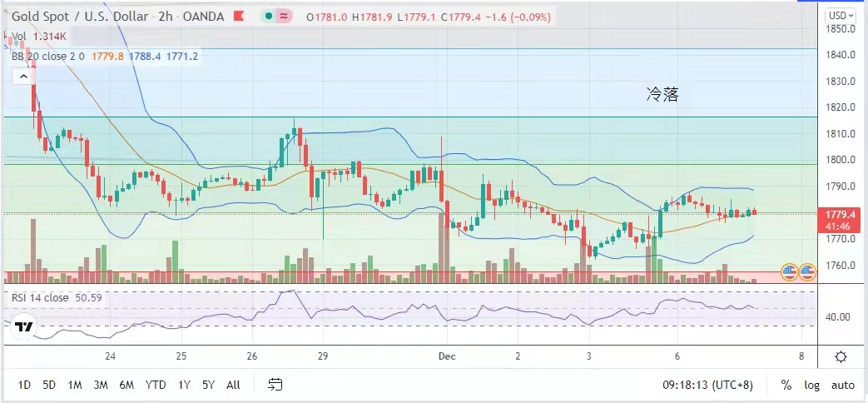The height and width of the screenshot is (403, 868).
Task: Click the right US flag economic event icon
Action: (807, 271)
